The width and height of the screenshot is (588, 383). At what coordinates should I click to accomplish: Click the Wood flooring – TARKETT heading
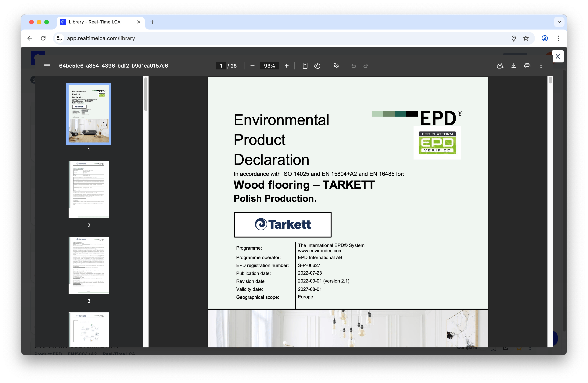[304, 185]
